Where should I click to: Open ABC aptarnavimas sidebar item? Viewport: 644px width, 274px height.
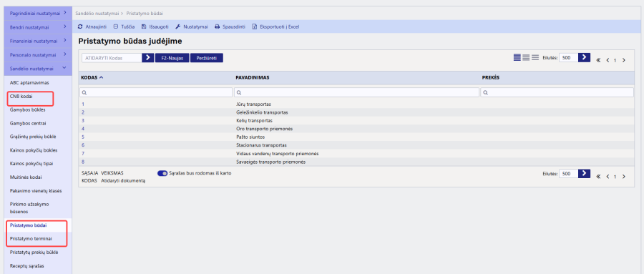pos(29,82)
